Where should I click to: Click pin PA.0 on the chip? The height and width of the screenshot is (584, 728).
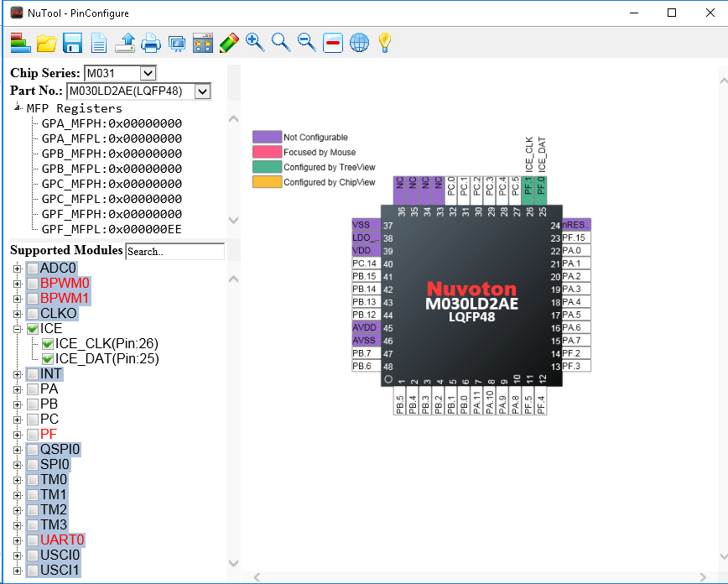(x=577, y=250)
